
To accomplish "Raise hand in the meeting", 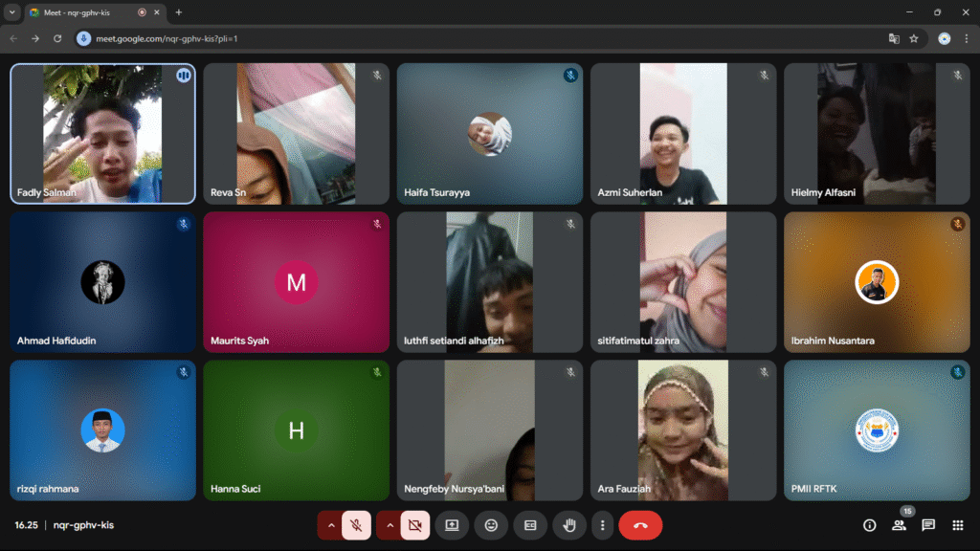I will pyautogui.click(x=569, y=525).
